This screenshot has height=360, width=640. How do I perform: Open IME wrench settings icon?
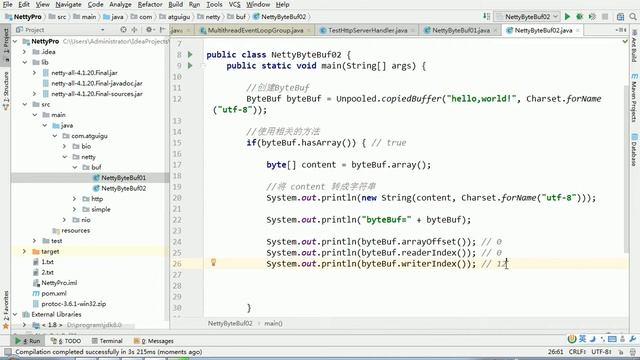633,339
